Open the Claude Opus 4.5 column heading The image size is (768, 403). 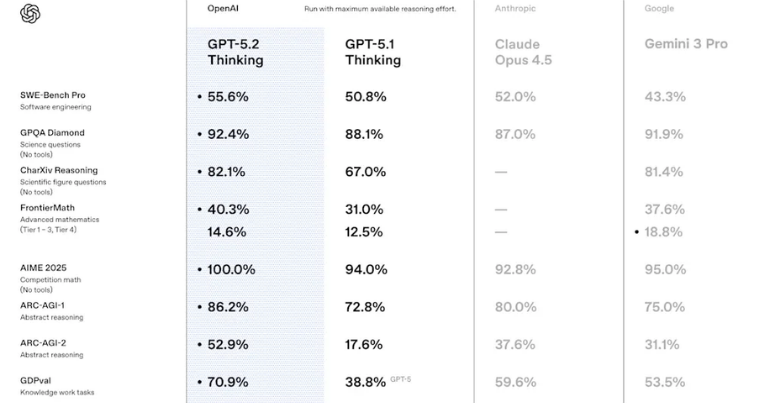pos(524,52)
